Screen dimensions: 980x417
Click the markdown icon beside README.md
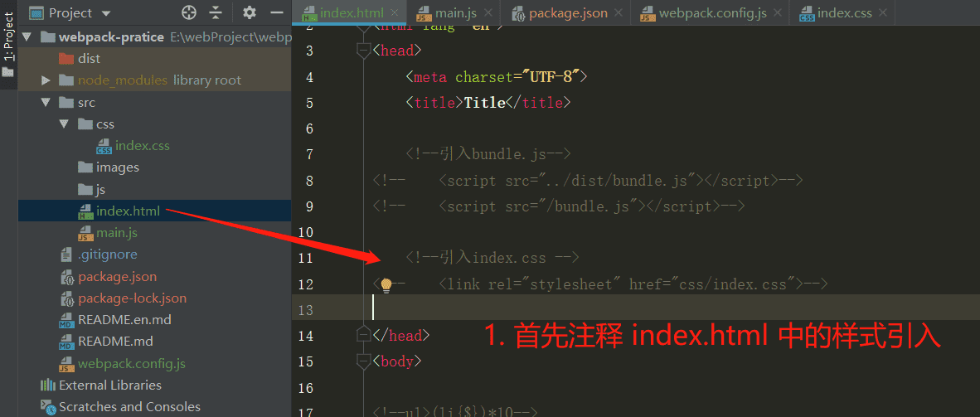point(67,342)
